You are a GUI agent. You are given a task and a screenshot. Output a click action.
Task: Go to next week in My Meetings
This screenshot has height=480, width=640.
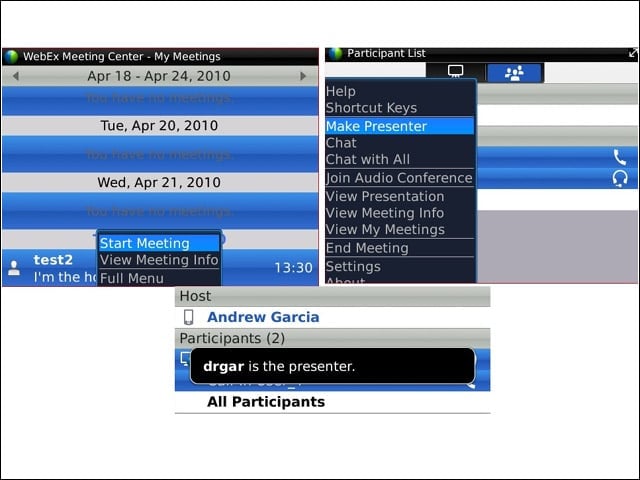coord(303,76)
